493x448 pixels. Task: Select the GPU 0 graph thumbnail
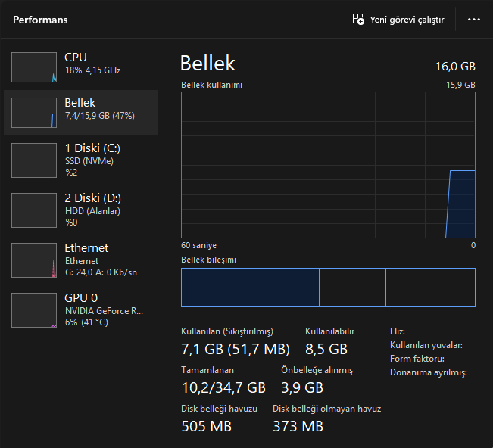tap(34, 310)
